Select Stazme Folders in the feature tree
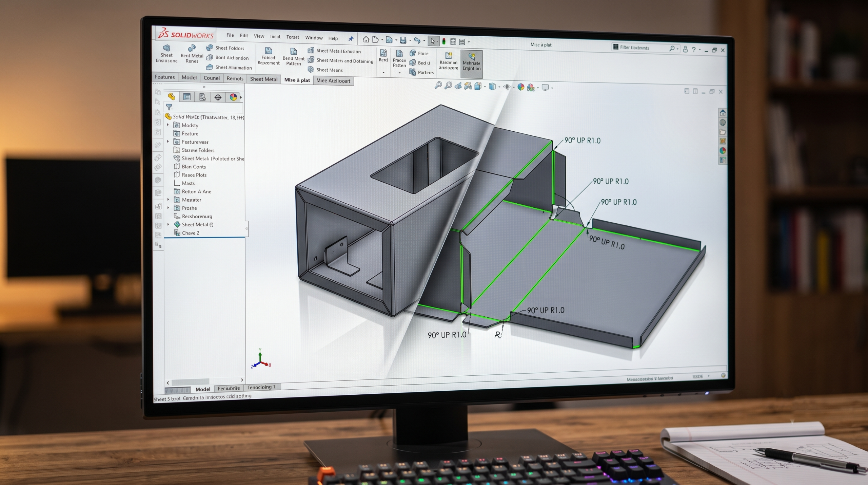The image size is (868, 485). pyautogui.click(x=194, y=150)
